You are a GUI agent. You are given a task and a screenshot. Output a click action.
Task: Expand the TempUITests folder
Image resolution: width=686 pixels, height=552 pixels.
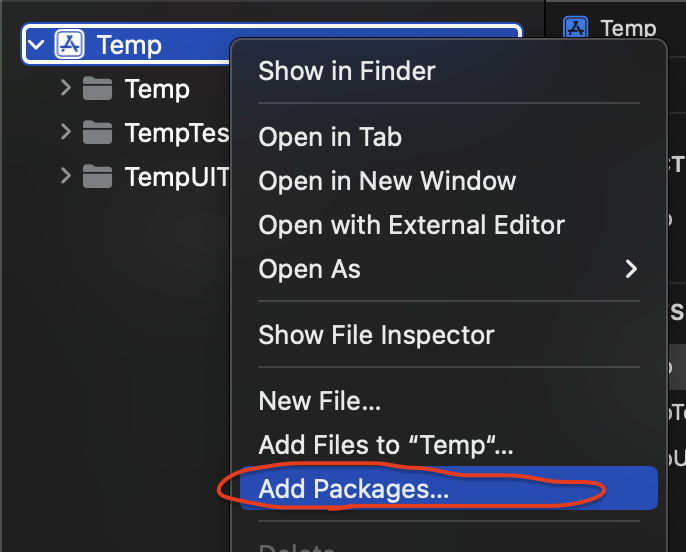point(66,175)
